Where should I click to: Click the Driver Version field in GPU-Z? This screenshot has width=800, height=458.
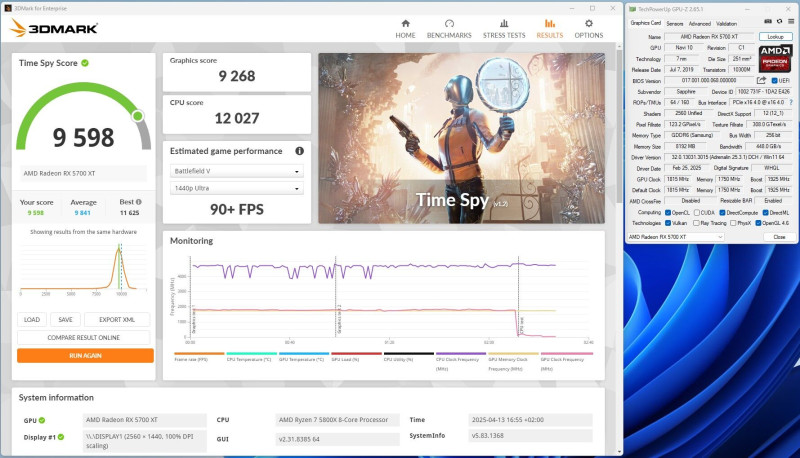point(729,158)
